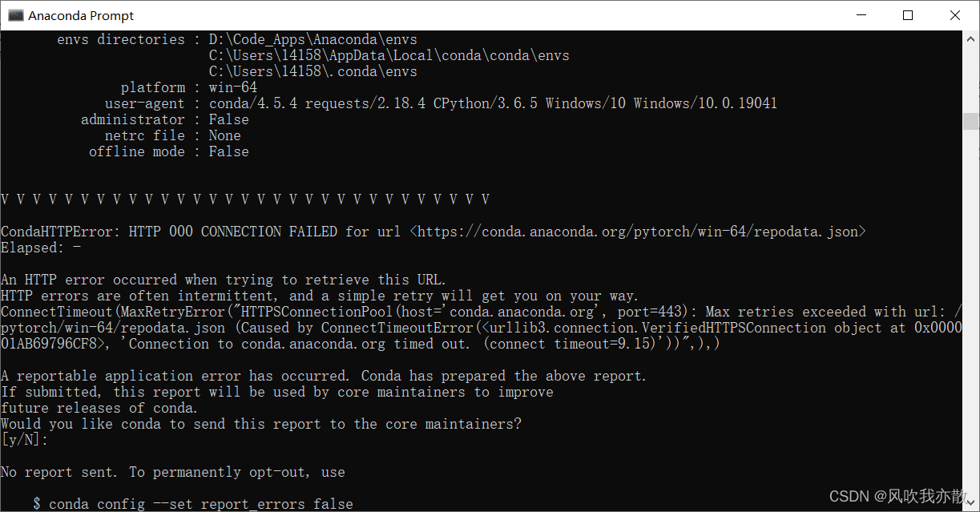Click the CondaHTTPError message line

[x=434, y=232]
